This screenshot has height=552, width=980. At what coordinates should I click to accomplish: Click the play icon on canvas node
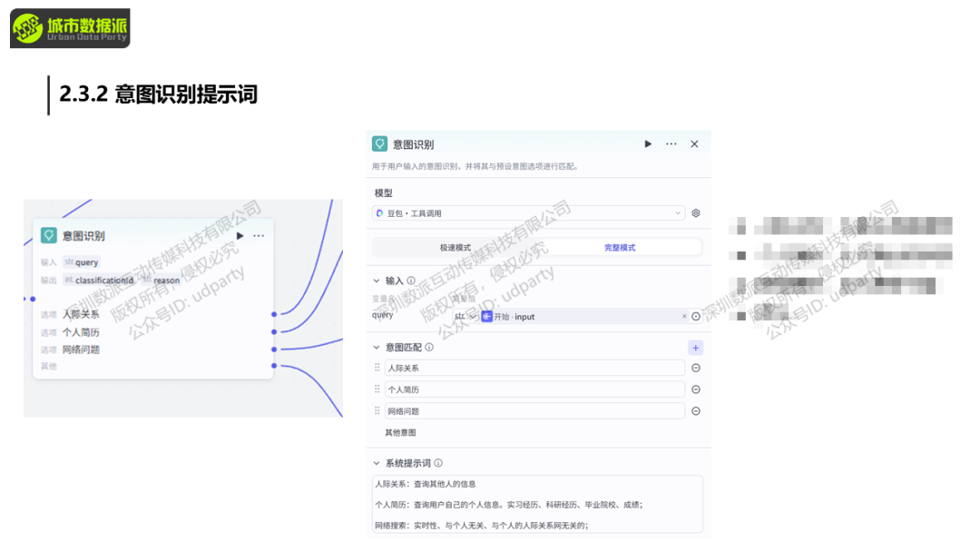[x=240, y=236]
